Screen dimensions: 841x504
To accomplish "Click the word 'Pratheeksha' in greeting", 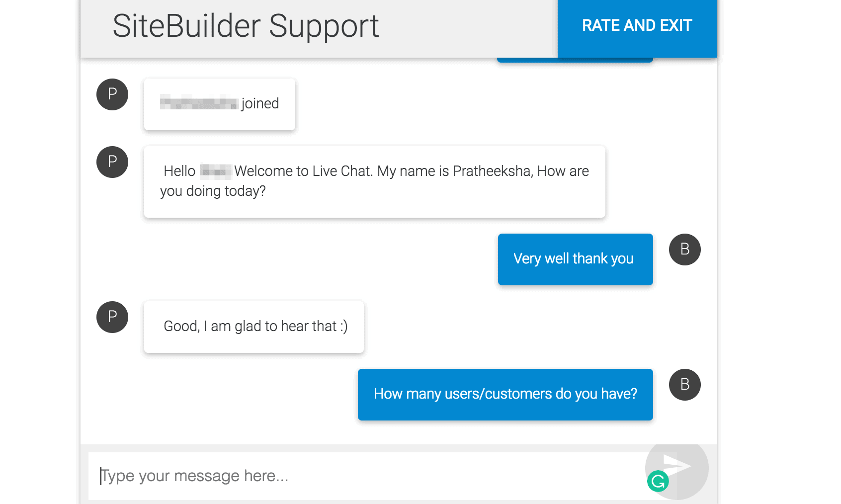I will click(492, 171).
